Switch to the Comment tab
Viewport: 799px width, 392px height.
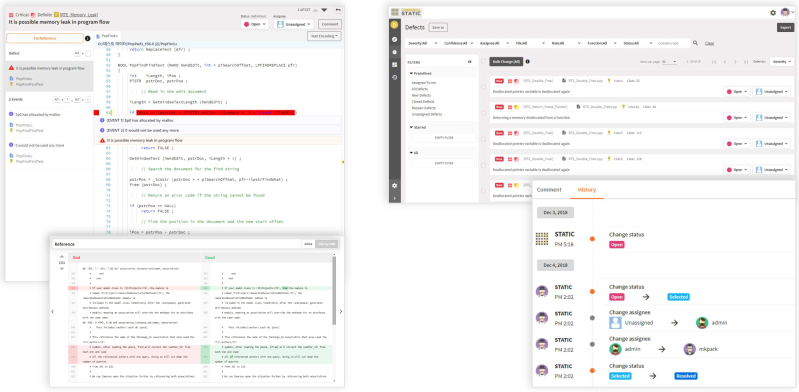(x=549, y=190)
